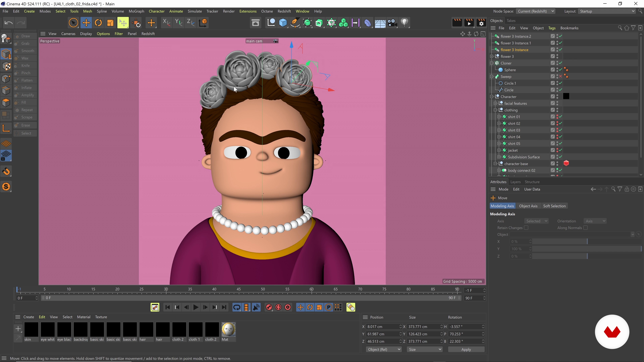644x362 pixels.
Task: Select the Knife sculpt brush
Action: 25,66
